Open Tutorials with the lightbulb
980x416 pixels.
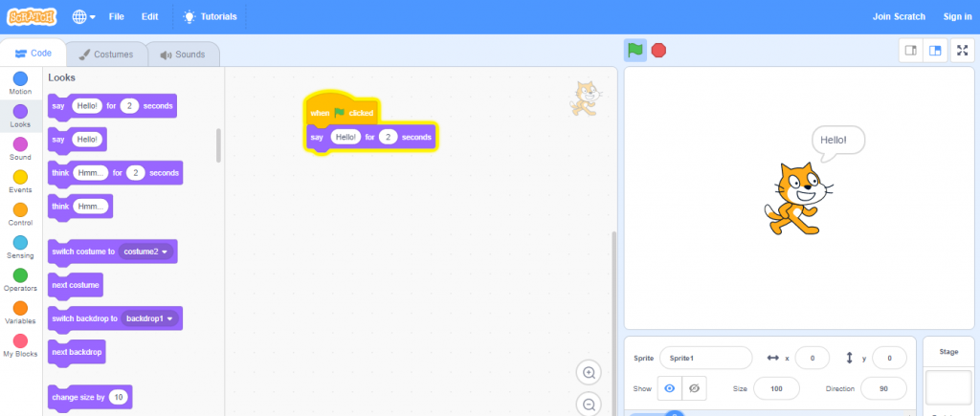pyautogui.click(x=210, y=17)
